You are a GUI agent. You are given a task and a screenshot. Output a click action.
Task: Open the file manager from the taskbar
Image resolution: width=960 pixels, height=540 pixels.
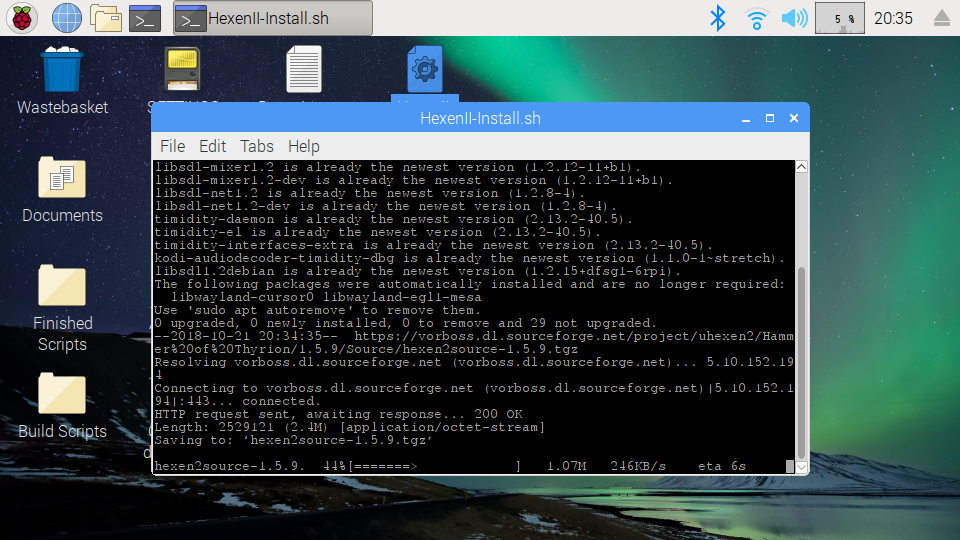click(106, 18)
